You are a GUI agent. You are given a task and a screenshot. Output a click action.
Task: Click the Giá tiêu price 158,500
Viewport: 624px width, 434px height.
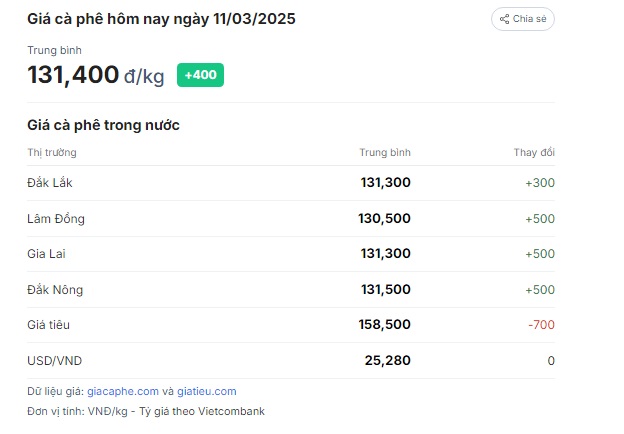[384, 325]
